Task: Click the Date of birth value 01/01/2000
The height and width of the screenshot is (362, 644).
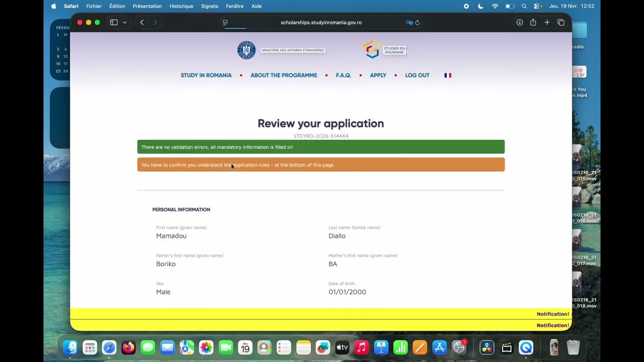Action: point(347,292)
